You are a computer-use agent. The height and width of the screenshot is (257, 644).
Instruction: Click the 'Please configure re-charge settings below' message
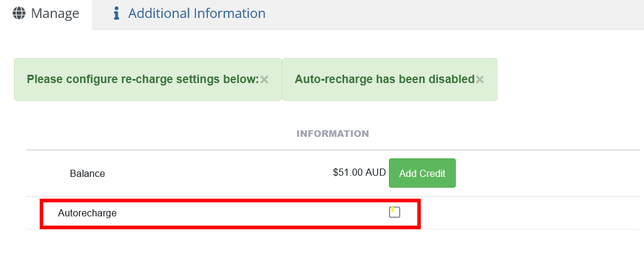click(143, 79)
